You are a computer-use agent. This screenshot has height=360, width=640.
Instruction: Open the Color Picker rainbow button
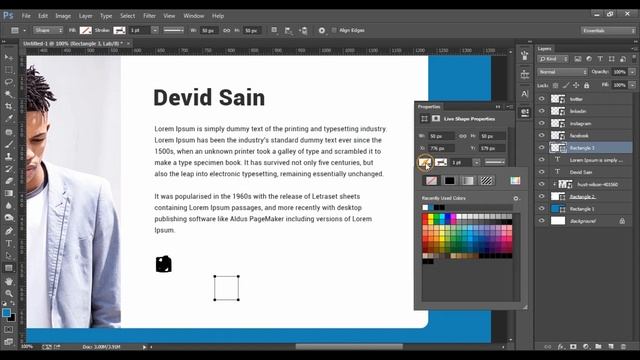[x=515, y=180]
